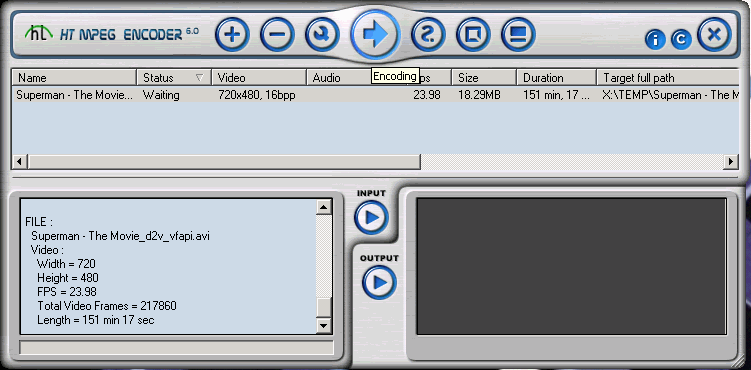Click the square window mode icon

[473, 34]
